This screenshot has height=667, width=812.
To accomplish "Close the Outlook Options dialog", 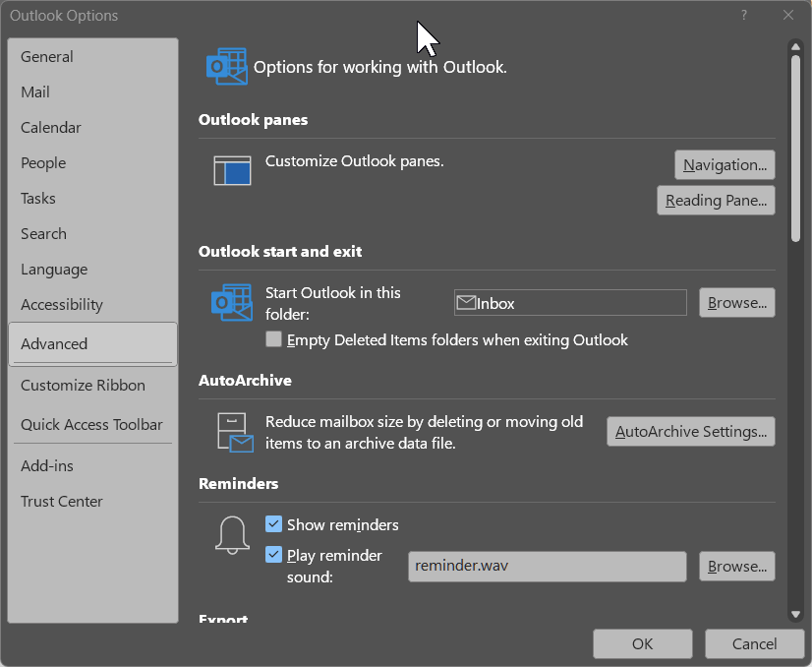I will point(788,15).
